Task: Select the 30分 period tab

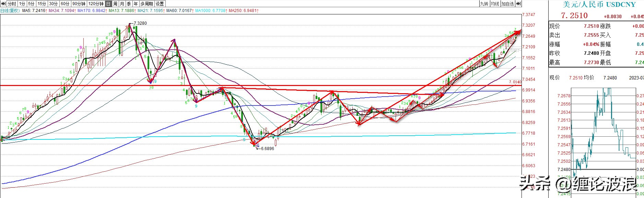Action: coord(54,4)
